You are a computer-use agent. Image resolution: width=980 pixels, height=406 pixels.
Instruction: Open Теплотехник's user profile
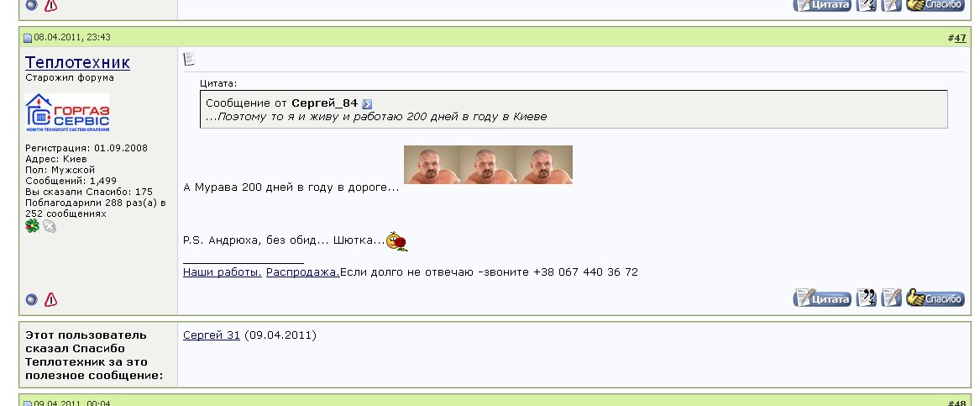tap(77, 62)
